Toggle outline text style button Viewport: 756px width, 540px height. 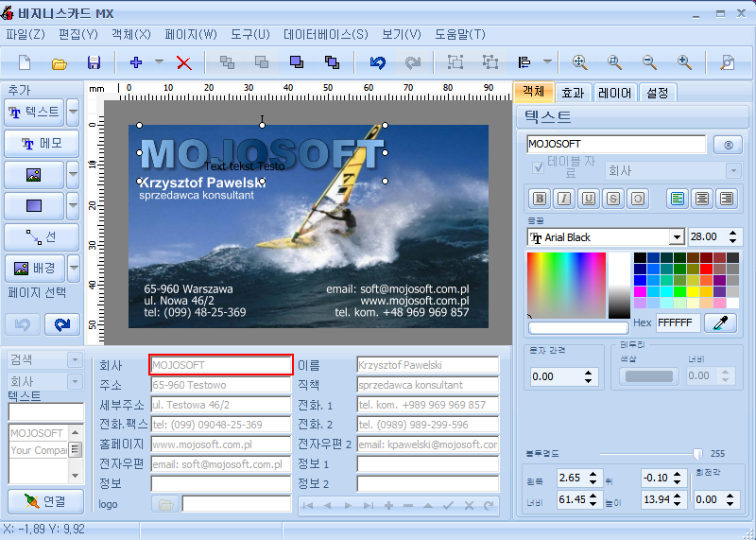coord(638,199)
